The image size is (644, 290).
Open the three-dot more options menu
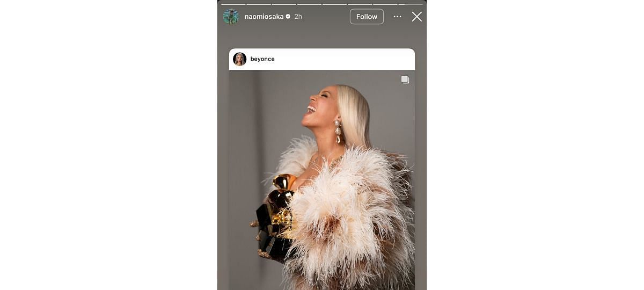tap(397, 17)
